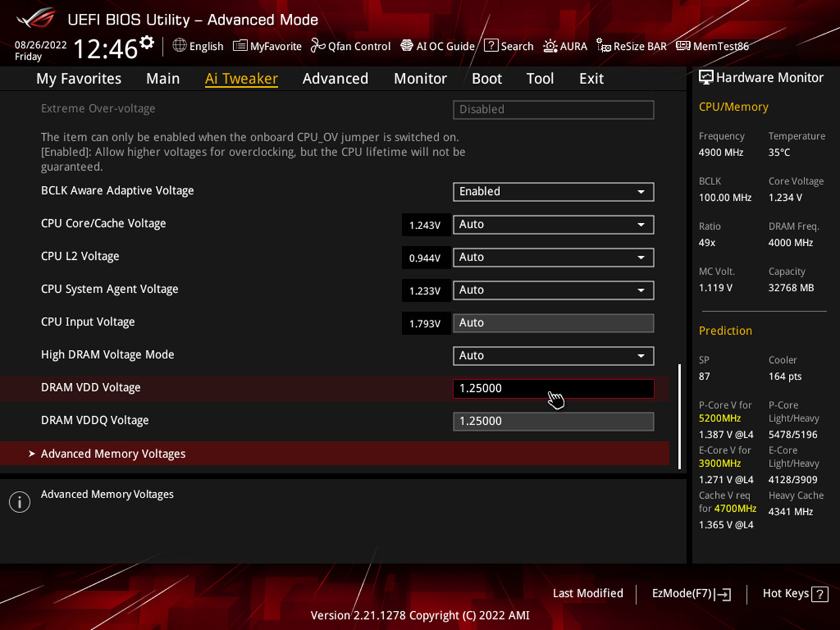
Task: Expand the High DRAM Voltage Mode dropdown
Action: coord(553,356)
